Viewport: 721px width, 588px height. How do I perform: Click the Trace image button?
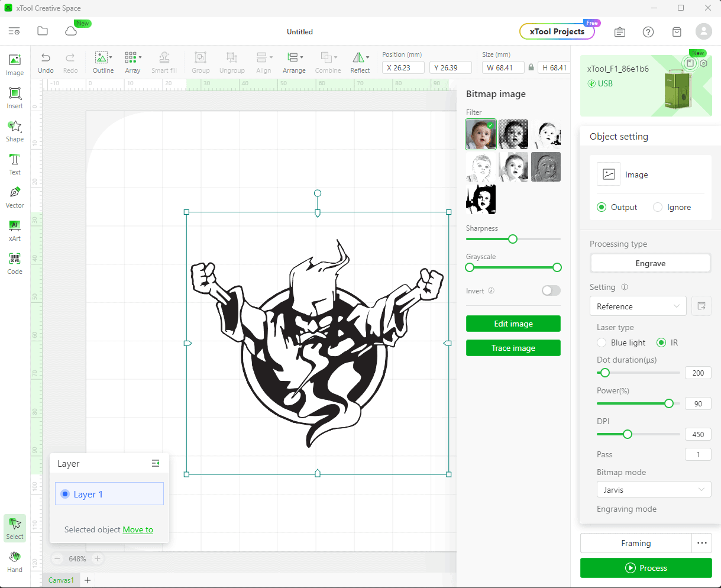(513, 348)
